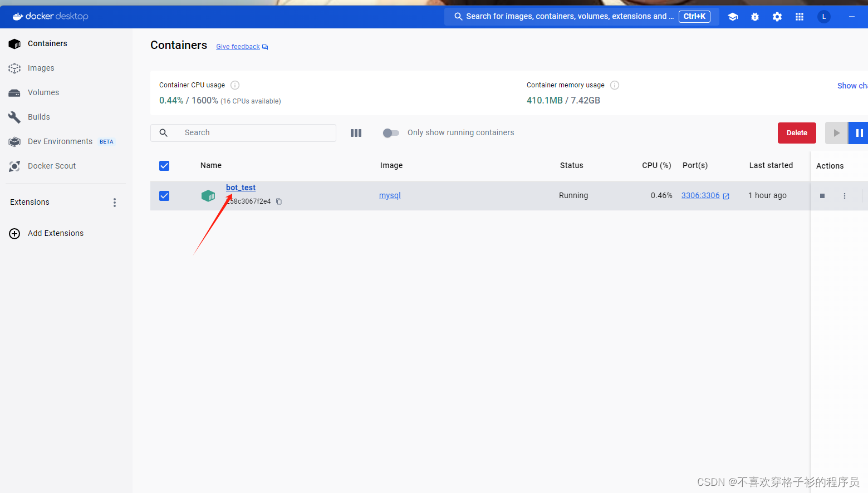Click the Running status text
The height and width of the screenshot is (493, 868).
(x=573, y=195)
